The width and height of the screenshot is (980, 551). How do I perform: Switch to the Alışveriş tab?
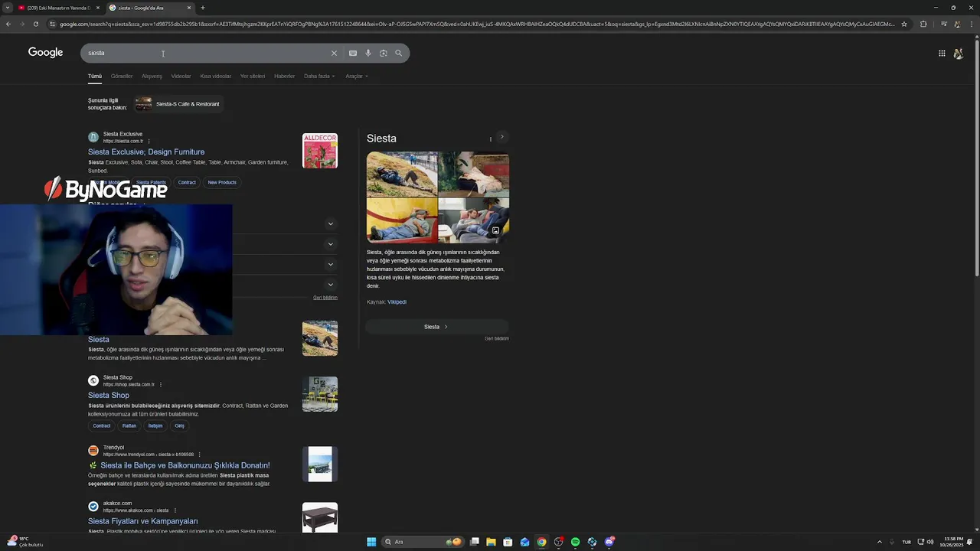click(152, 76)
